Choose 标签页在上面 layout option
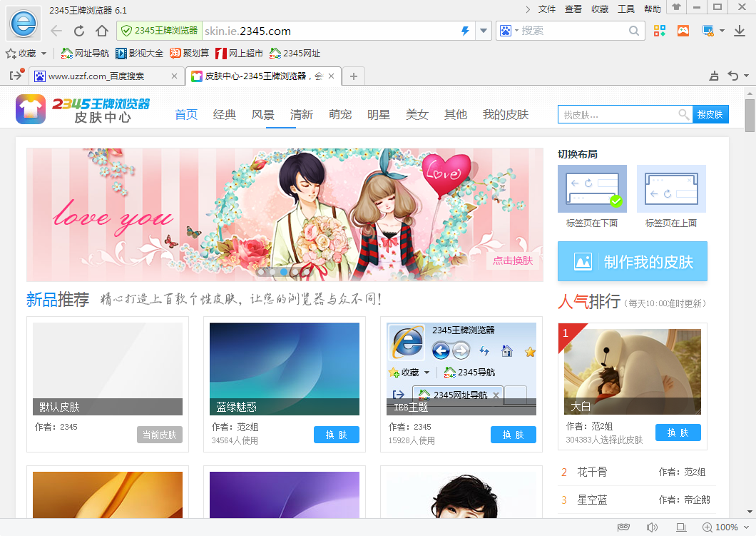The width and height of the screenshot is (756, 536). (671, 197)
